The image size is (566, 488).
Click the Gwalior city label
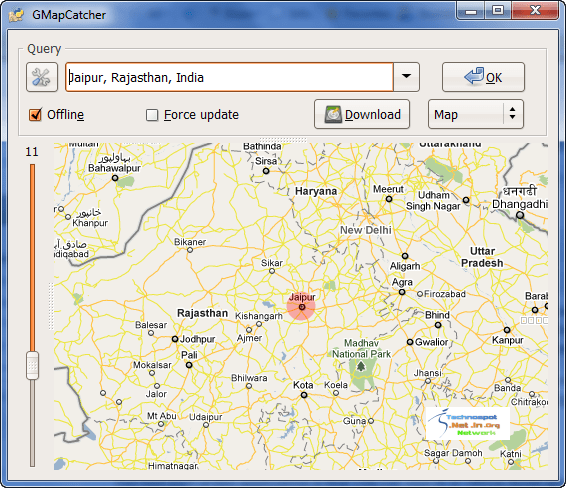coord(432,342)
